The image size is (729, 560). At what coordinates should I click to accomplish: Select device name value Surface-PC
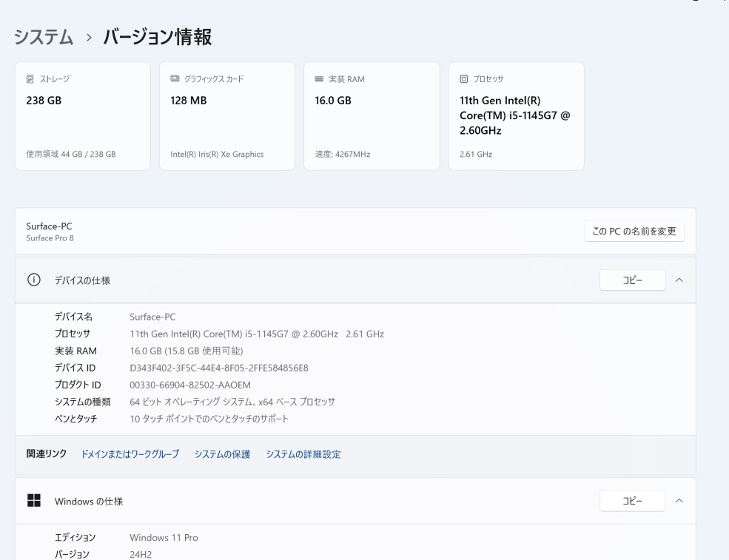(x=152, y=317)
